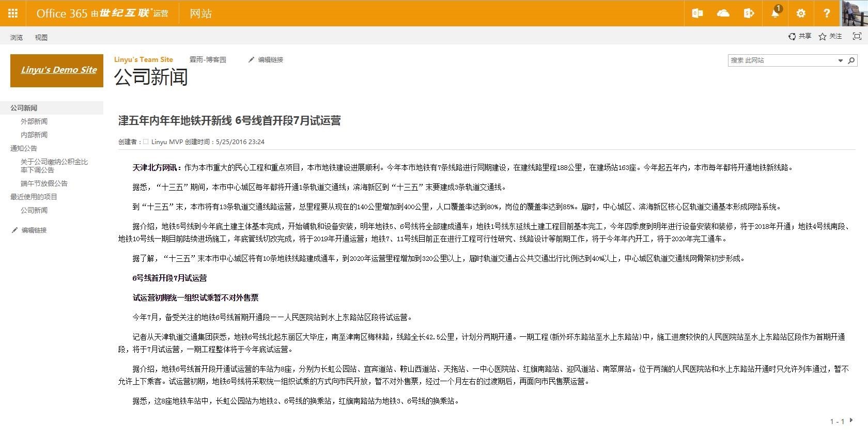Open help with the question mark icon
The image size is (868, 437).
[x=827, y=13]
